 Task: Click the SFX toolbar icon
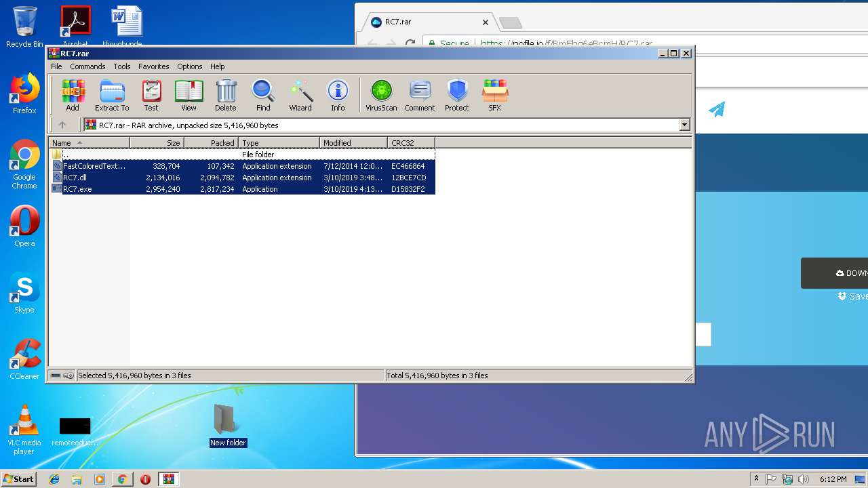click(x=495, y=96)
